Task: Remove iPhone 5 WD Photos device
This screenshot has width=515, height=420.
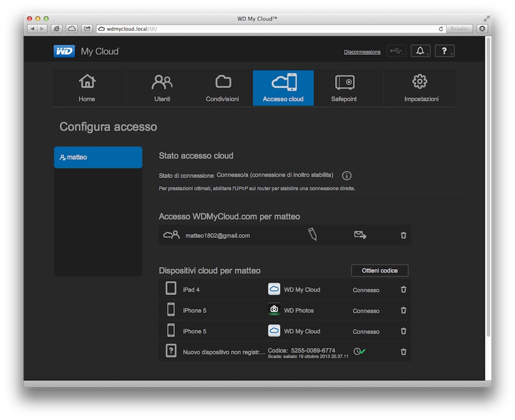Action: (x=403, y=310)
